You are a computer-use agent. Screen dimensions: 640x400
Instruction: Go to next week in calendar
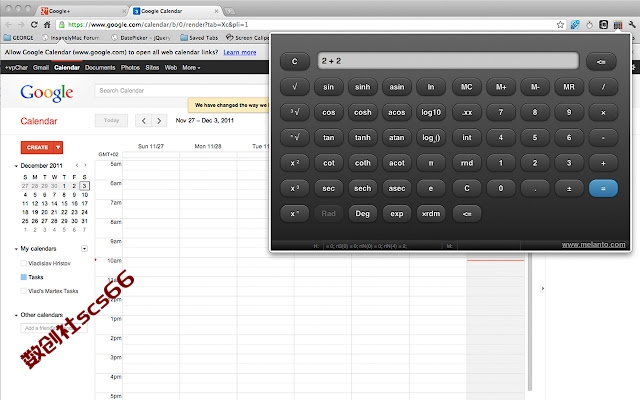tap(159, 120)
